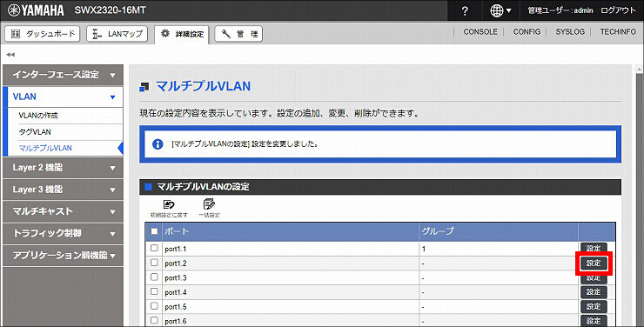Select マルチプルVLAN menu item
Image resolution: width=644 pixels, height=327 pixels.
45,148
